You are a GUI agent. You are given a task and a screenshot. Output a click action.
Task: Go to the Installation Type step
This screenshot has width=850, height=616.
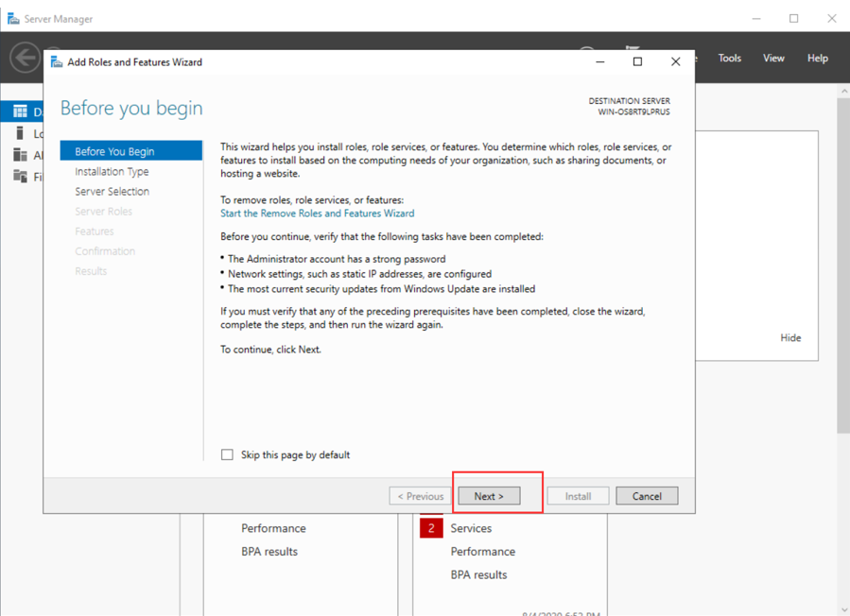point(112,171)
